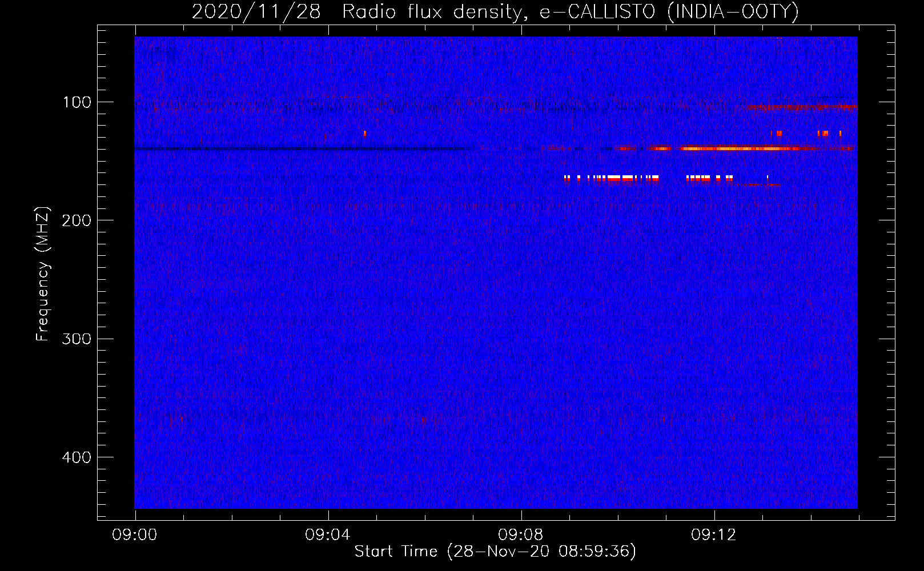Click the 09:12 time tick label
Screen dimensions: 924x571
pyautogui.click(x=714, y=535)
